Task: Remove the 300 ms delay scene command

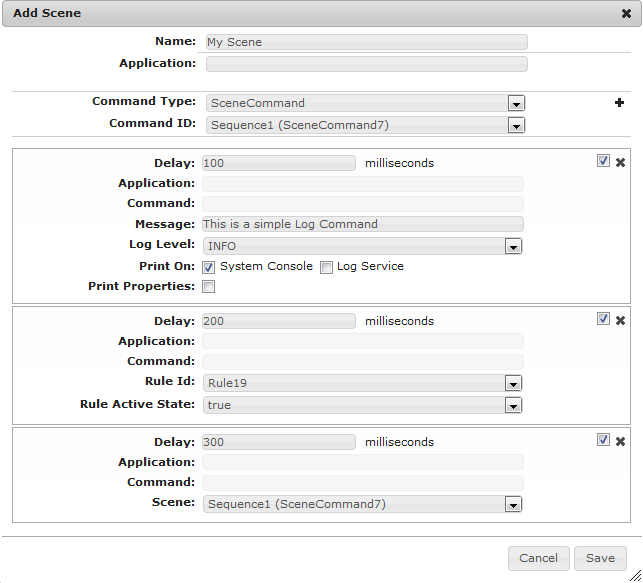Action: point(620,441)
